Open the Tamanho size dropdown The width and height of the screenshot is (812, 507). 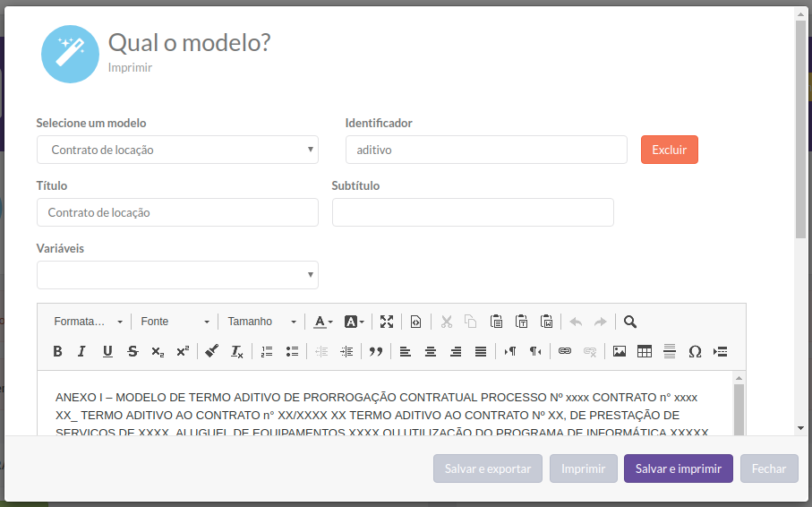261,322
